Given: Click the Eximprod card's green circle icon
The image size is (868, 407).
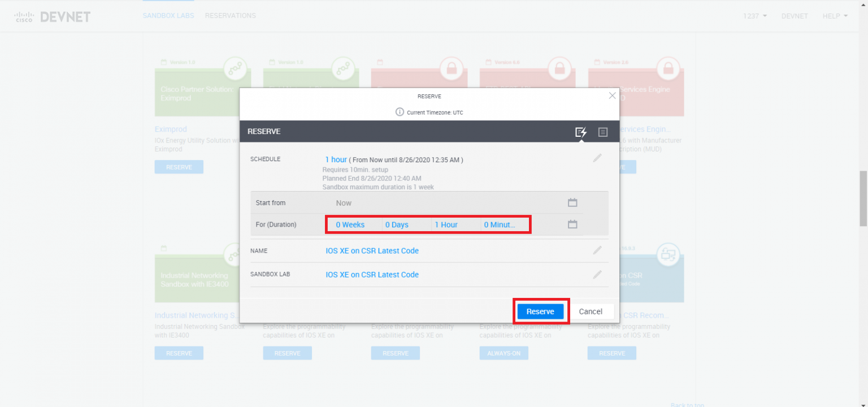Looking at the screenshot, I should [x=235, y=69].
